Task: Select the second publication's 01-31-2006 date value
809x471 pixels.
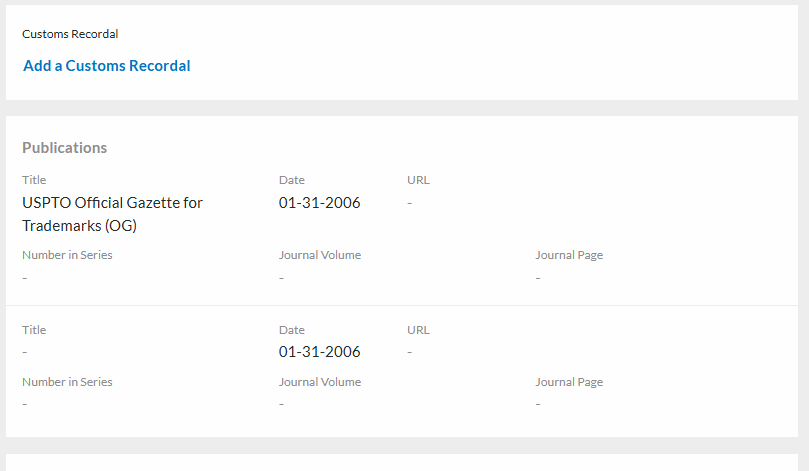Action: pos(319,352)
